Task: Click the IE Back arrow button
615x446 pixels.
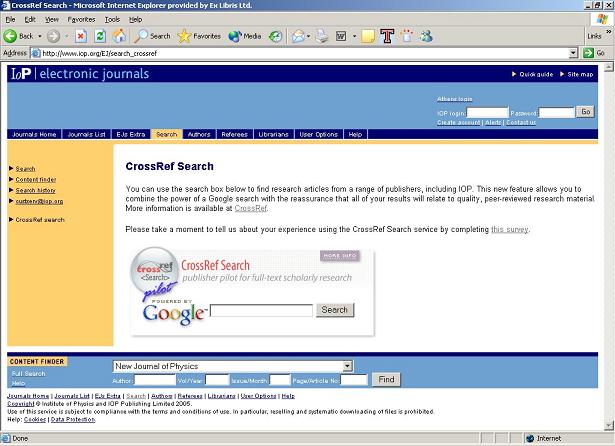Action: [x=10, y=36]
